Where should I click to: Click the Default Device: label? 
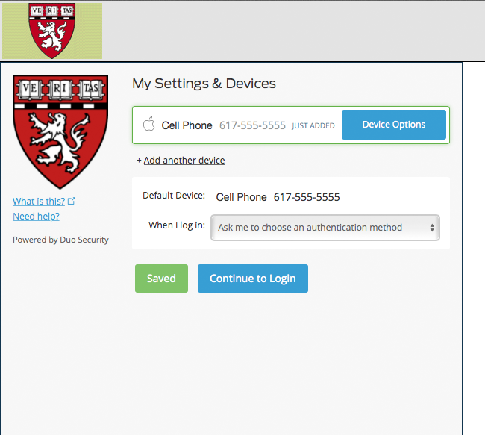click(x=174, y=196)
